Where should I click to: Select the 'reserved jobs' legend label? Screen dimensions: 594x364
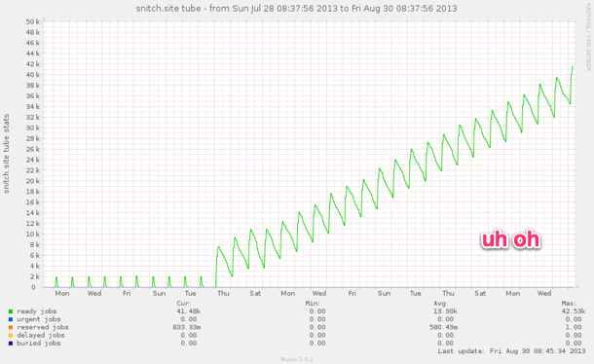43,327
